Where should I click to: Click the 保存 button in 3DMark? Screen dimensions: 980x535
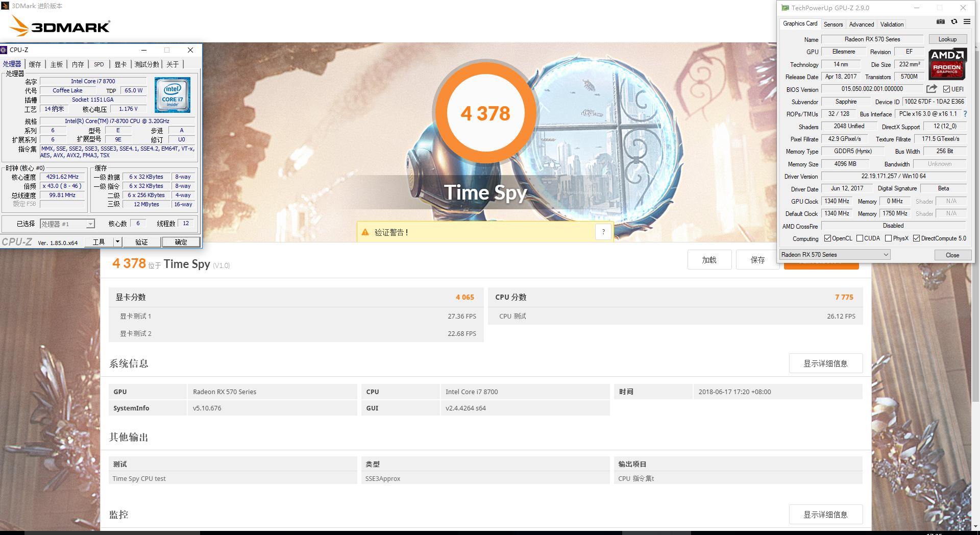(x=757, y=260)
